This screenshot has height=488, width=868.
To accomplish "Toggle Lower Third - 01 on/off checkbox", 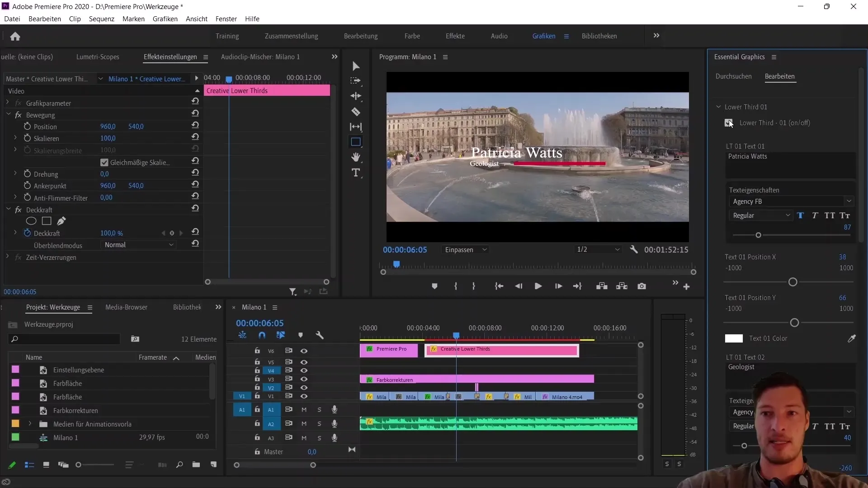I will coord(728,122).
